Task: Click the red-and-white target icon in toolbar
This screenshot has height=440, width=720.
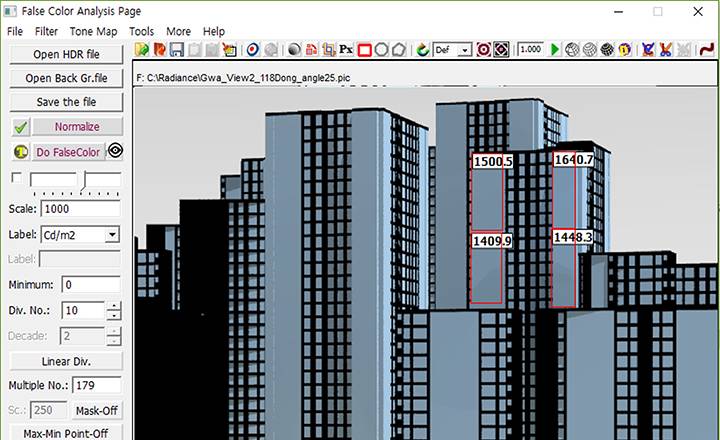Action: pos(483,49)
